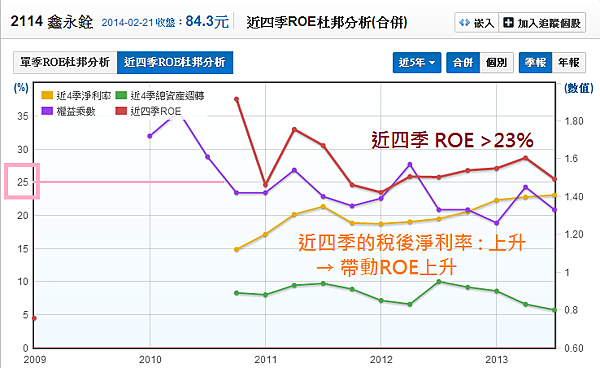Toggle the red 近四季ROE legend swatch
Image resolution: width=600 pixels, height=368 pixels.
tap(121, 111)
